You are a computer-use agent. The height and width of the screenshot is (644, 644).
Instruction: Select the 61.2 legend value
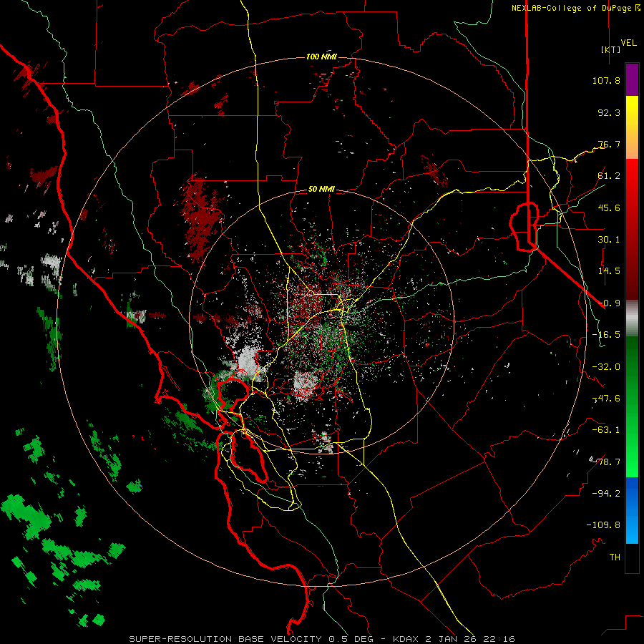click(609, 176)
